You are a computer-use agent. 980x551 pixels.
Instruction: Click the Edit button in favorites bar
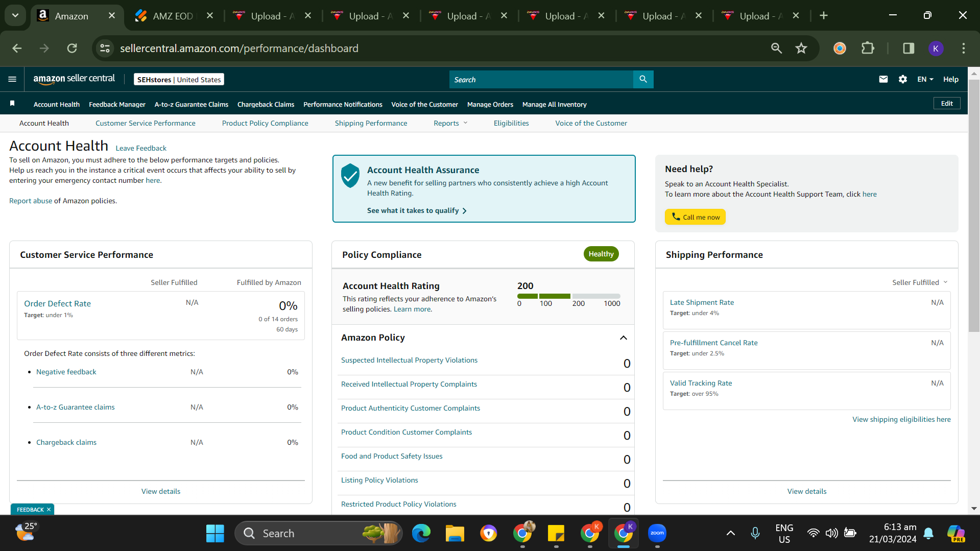click(x=947, y=103)
